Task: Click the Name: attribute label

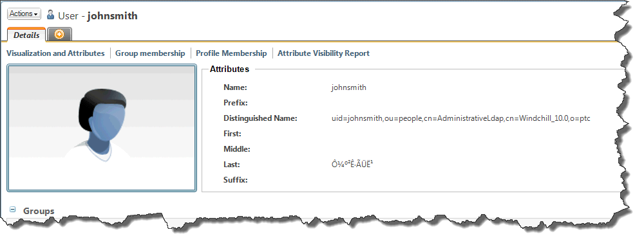Action: click(x=235, y=87)
